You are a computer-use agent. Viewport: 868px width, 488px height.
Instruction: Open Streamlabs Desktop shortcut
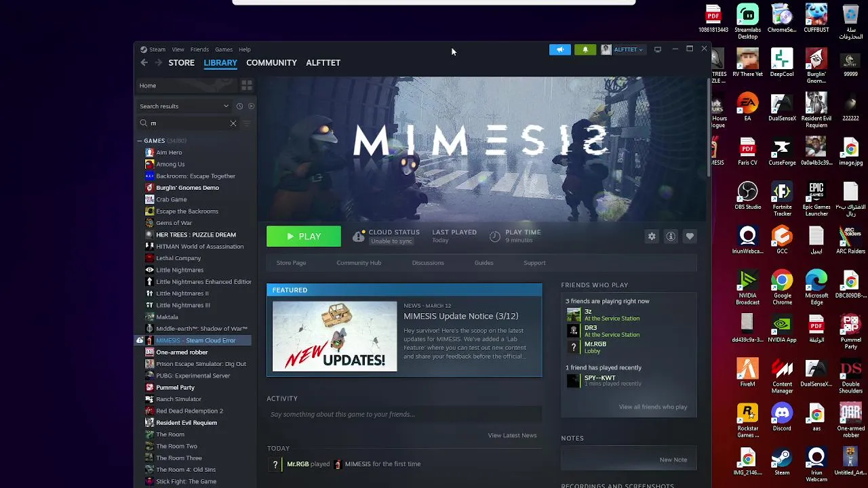[747, 22]
